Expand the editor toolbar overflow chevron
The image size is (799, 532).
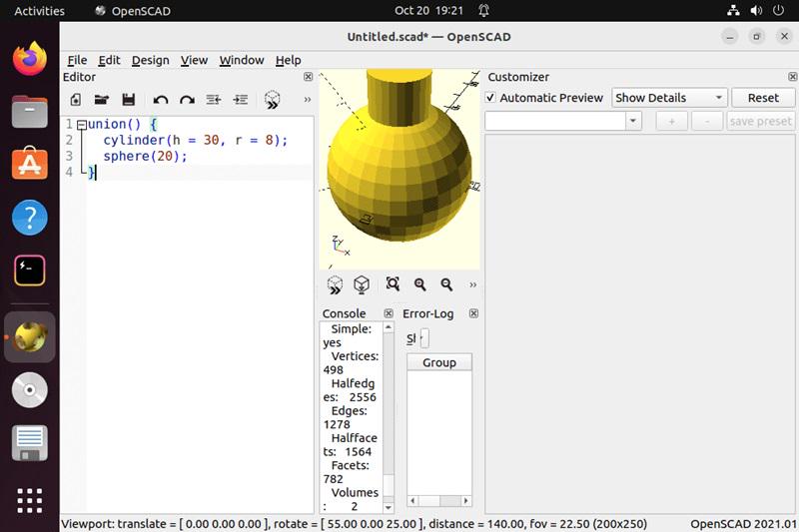[308, 99]
